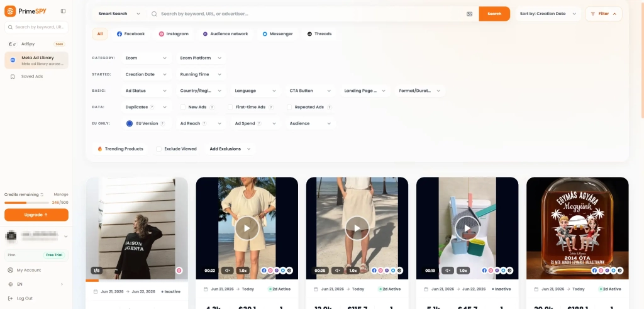The width and height of the screenshot is (644, 309).
Task: Expand the Ecom Platform dropdown
Action: click(201, 59)
